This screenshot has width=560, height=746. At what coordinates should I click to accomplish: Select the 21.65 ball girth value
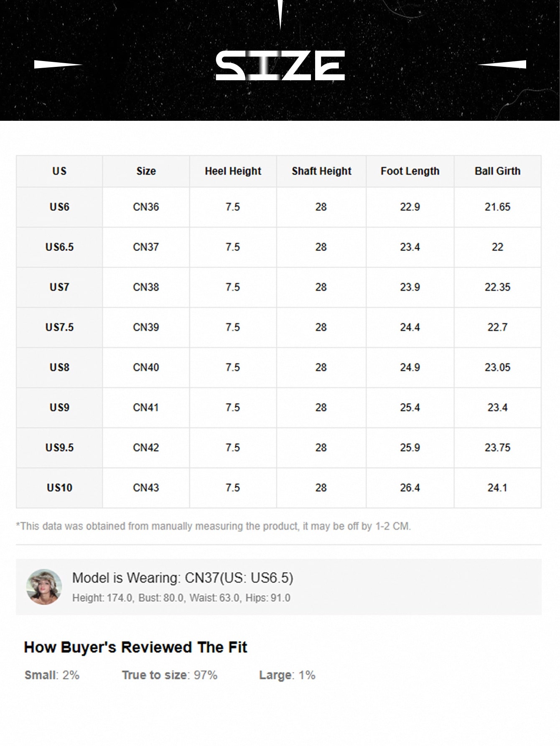point(497,207)
